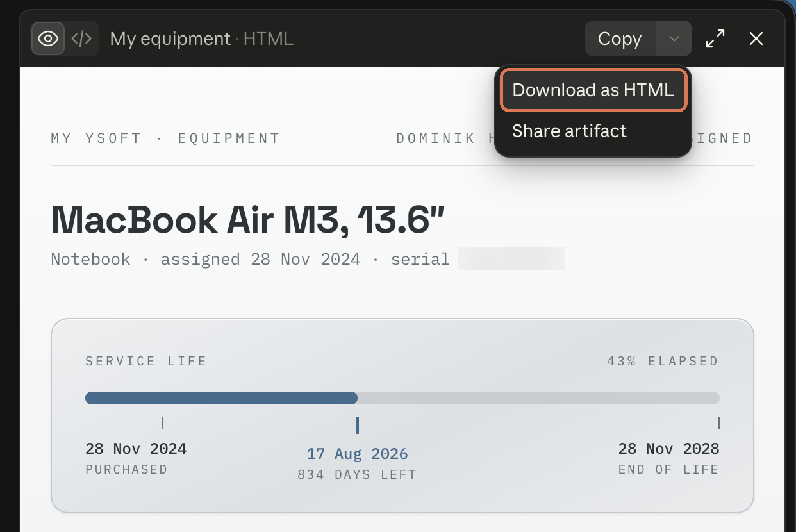
Task: Click the service life progress bar
Action: click(x=402, y=398)
